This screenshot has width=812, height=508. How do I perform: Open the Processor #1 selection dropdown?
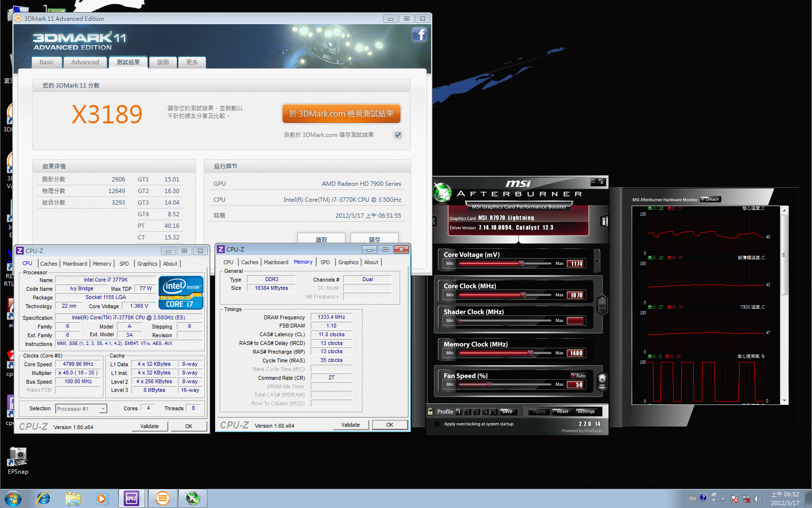(x=102, y=409)
